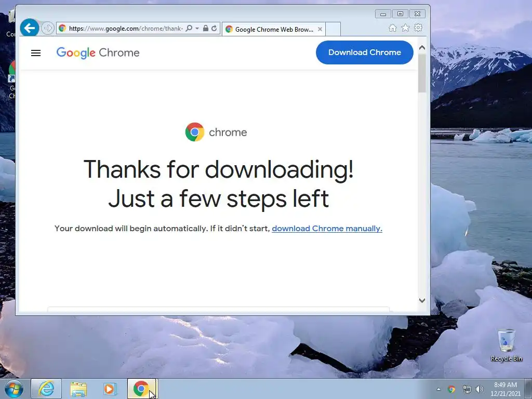Viewport: 532px width, 399px height.
Task: Refresh the page with the reload icon
Action: click(x=214, y=28)
